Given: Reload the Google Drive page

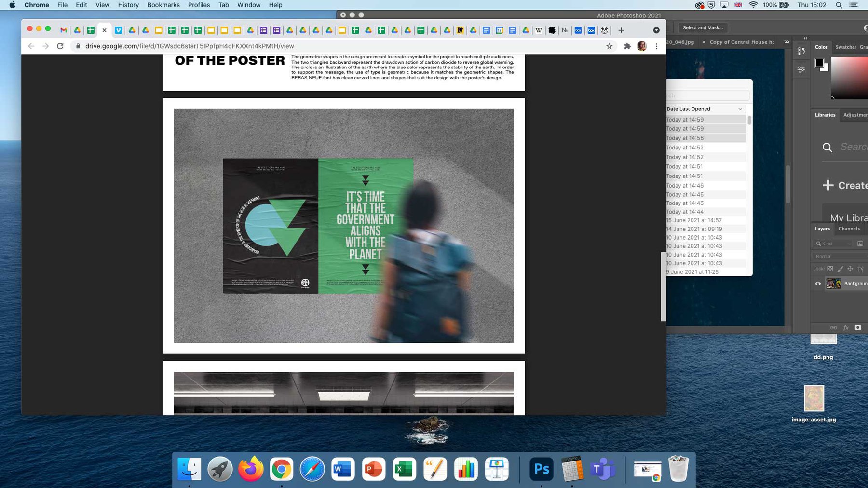Looking at the screenshot, I should 60,46.
